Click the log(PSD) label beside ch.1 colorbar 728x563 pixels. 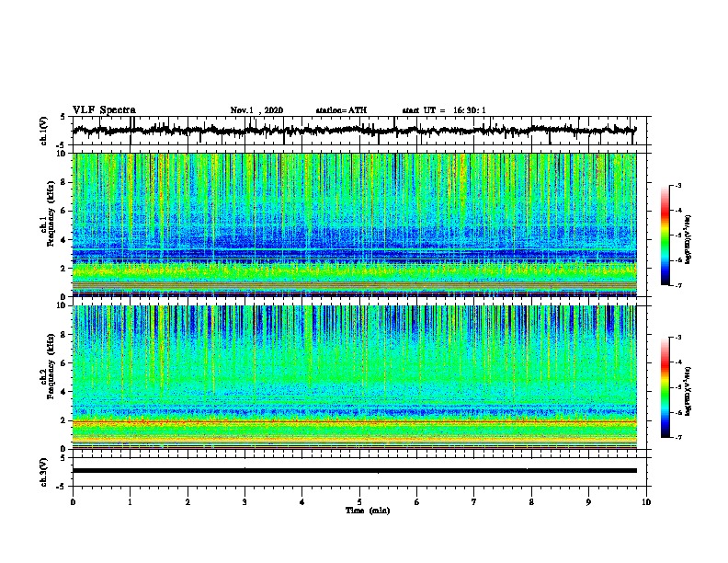coord(688,239)
